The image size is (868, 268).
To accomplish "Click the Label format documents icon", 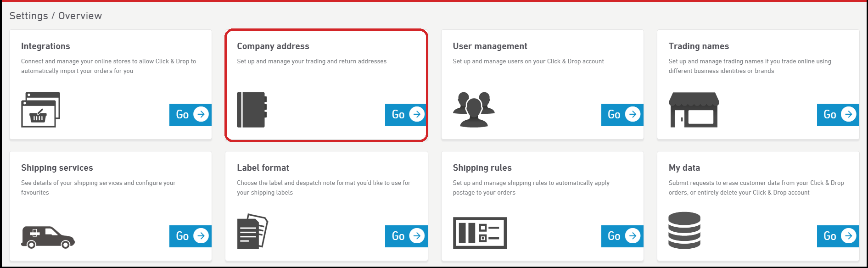I will [x=252, y=231].
